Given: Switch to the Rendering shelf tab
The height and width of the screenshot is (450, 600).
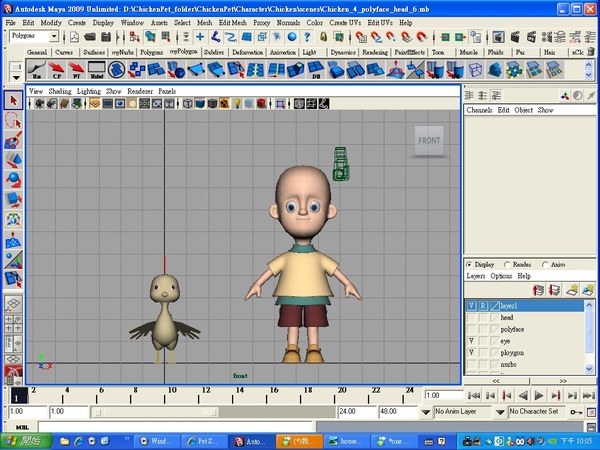Looking at the screenshot, I should [x=375, y=52].
